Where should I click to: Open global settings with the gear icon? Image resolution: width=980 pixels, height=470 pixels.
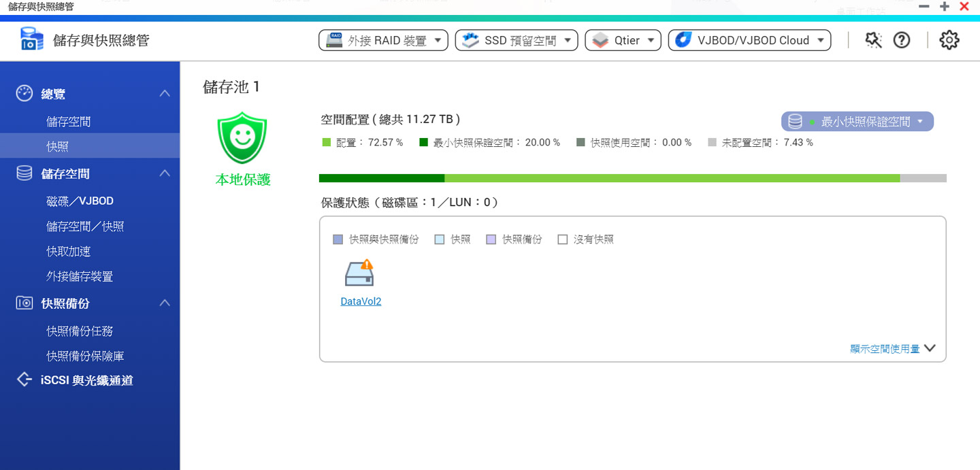tap(949, 39)
